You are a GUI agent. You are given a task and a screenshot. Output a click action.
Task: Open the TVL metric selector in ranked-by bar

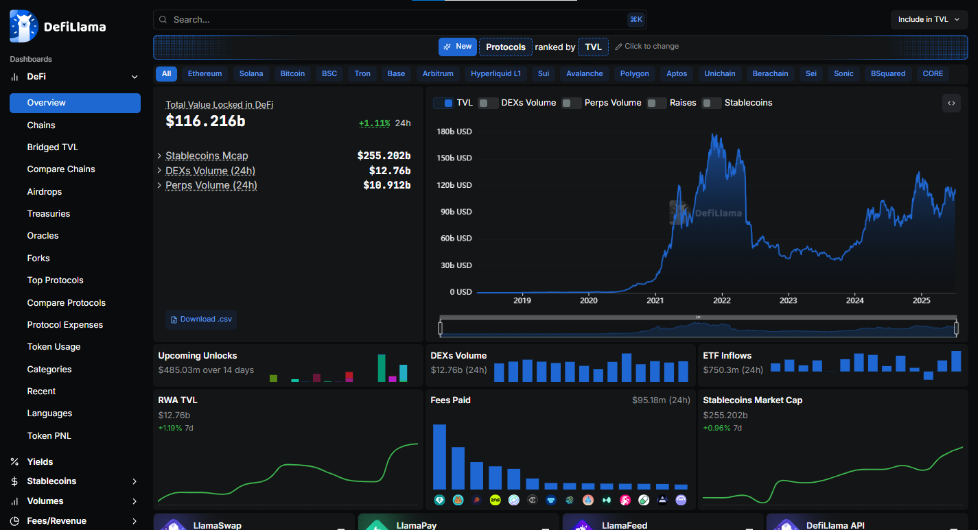coord(593,47)
